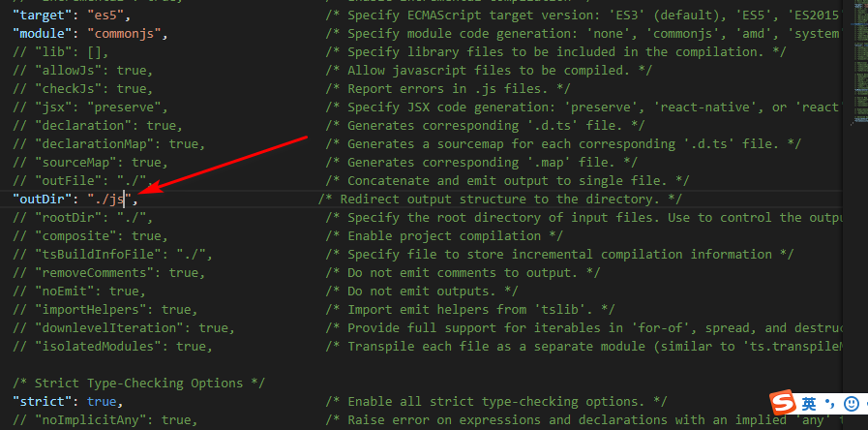Click the commented "allowJs": true line
This screenshot has height=430, width=868.
(83, 71)
